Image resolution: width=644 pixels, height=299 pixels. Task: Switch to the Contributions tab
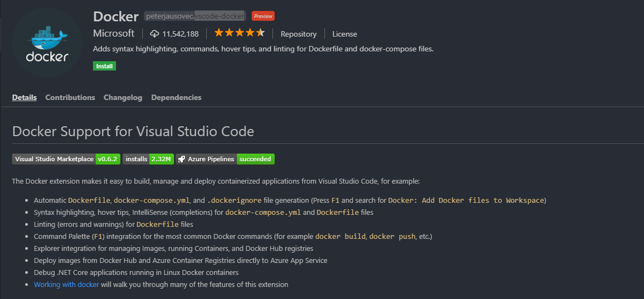point(70,97)
